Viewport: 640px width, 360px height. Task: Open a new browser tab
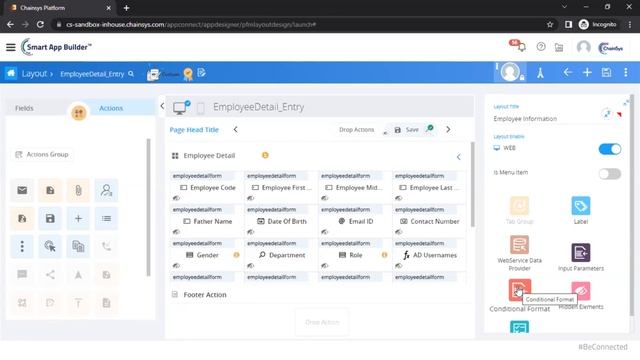[x=127, y=8]
